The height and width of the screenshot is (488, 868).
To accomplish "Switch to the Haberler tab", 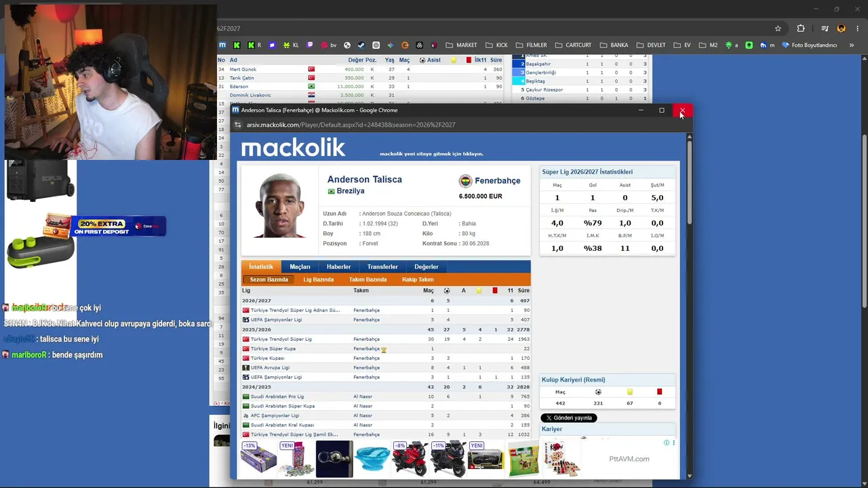I will (338, 267).
